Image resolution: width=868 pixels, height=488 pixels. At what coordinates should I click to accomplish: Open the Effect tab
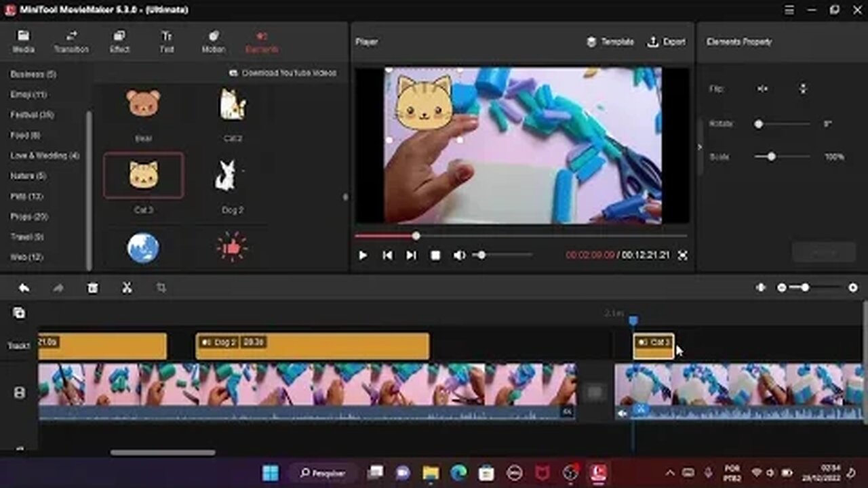tap(119, 41)
